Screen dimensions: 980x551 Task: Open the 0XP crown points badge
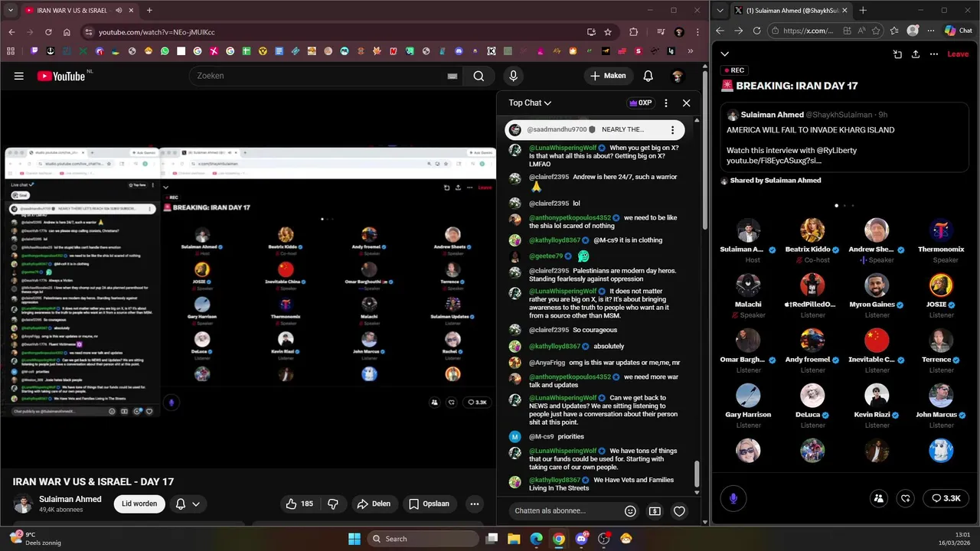click(x=639, y=103)
